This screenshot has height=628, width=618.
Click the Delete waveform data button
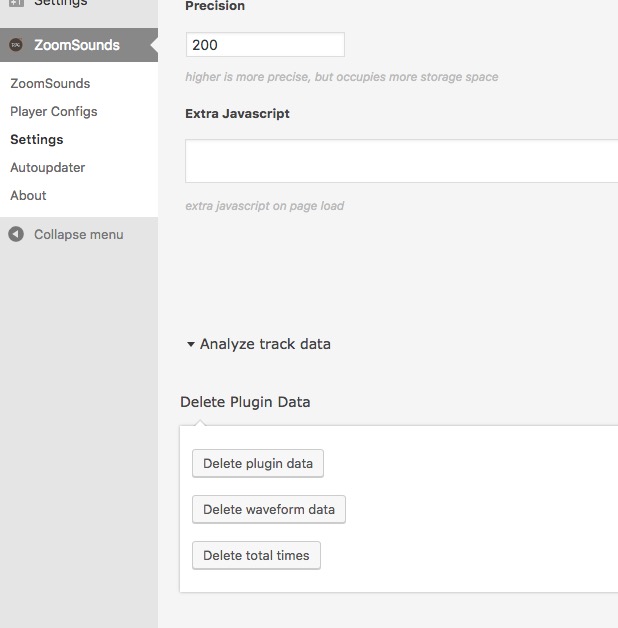(269, 509)
